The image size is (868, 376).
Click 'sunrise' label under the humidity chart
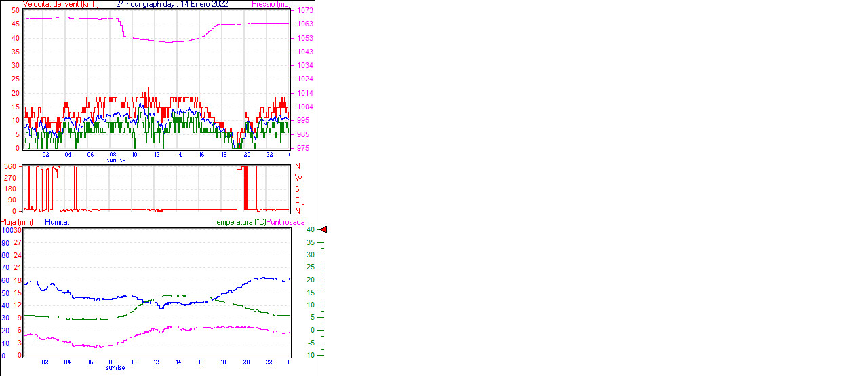click(115, 368)
